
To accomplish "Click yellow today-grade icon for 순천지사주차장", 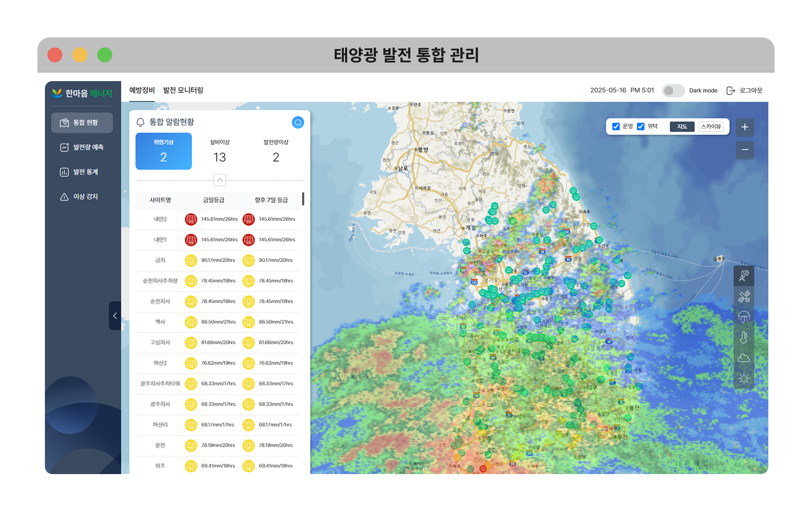I will click(191, 281).
